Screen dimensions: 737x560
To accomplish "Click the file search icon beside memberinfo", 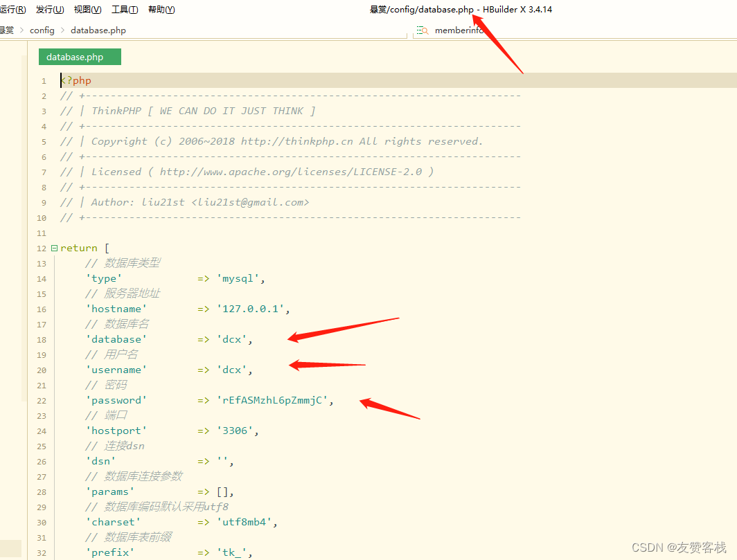I will tap(422, 30).
